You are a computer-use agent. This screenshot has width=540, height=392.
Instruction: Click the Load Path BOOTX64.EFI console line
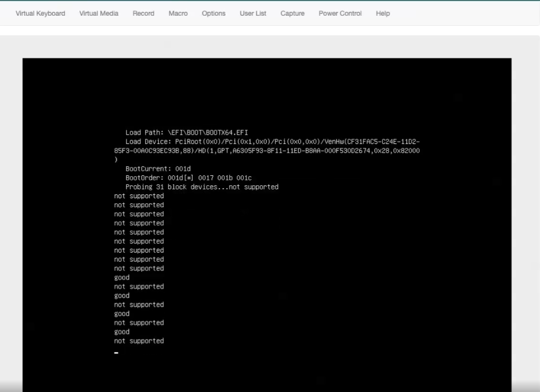(187, 133)
